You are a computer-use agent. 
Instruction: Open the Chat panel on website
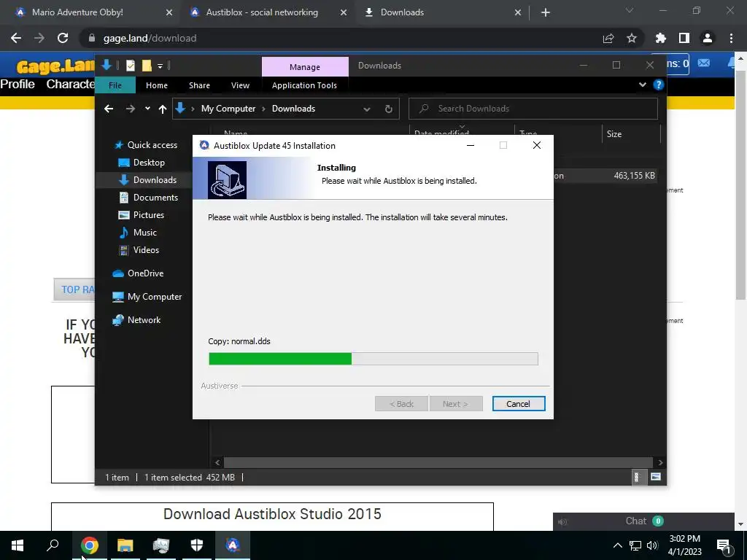(x=644, y=521)
